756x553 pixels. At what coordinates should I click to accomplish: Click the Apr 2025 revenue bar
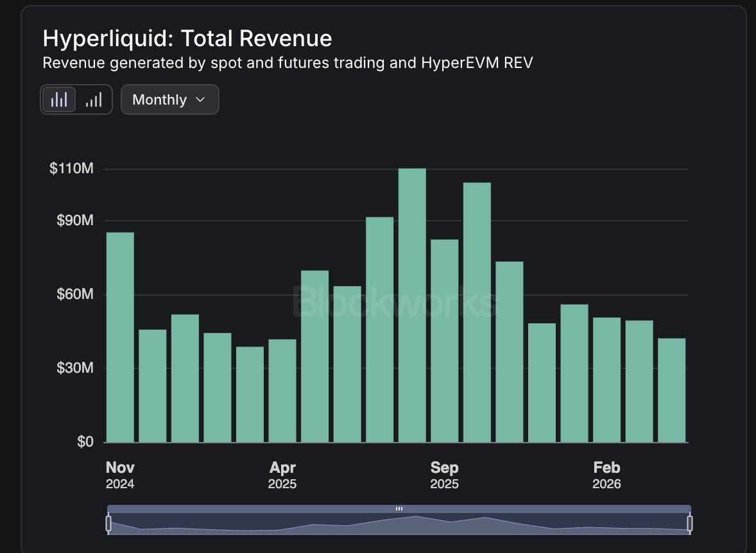tap(282, 391)
